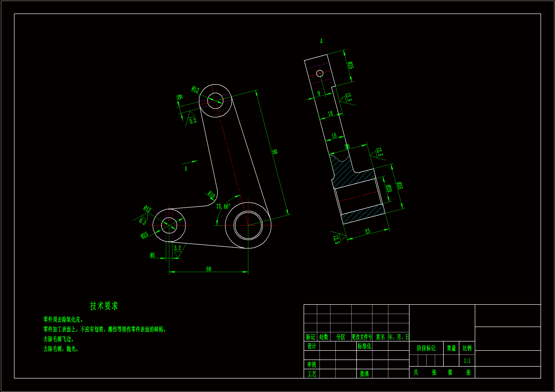555x392 pixels.
Task: Click the 75.46° angle dimension
Action: [223, 207]
